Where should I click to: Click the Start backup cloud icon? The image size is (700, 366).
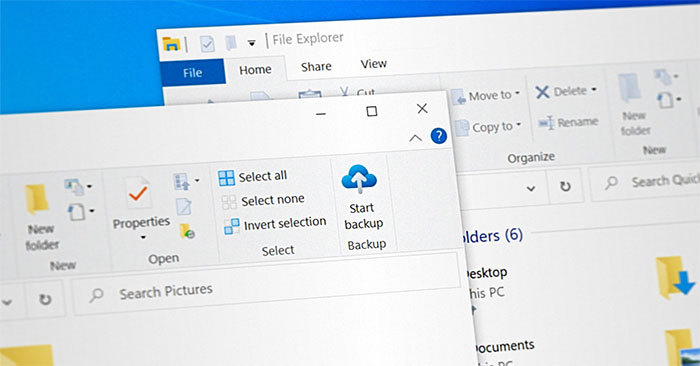coord(359,179)
